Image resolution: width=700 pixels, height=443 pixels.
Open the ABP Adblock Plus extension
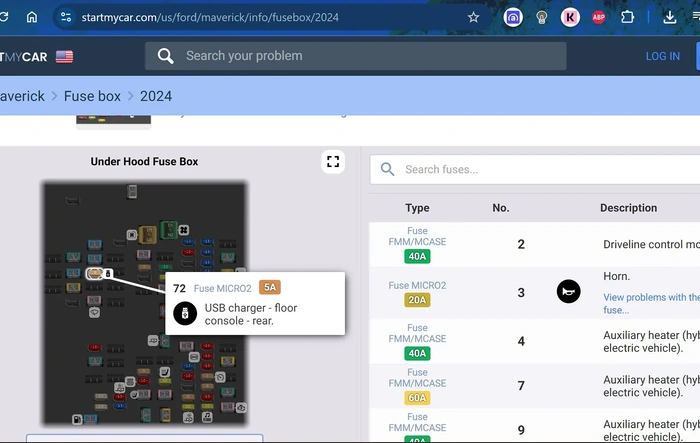pyautogui.click(x=599, y=17)
